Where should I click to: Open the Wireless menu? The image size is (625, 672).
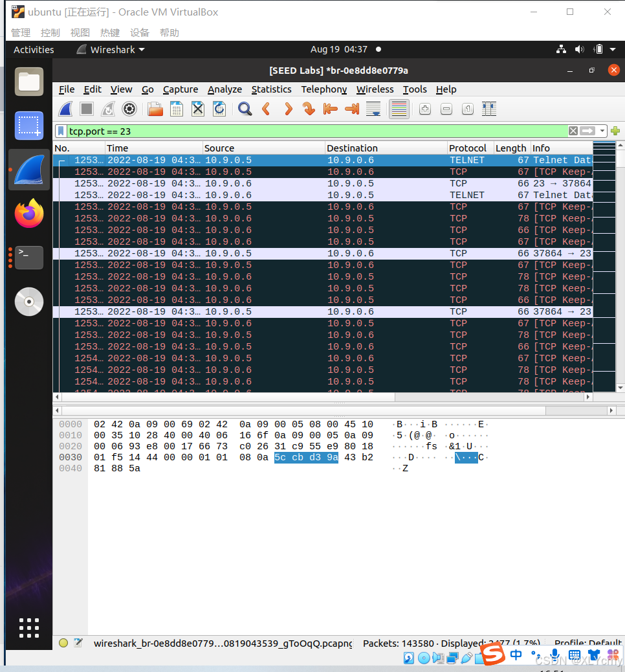pos(375,89)
